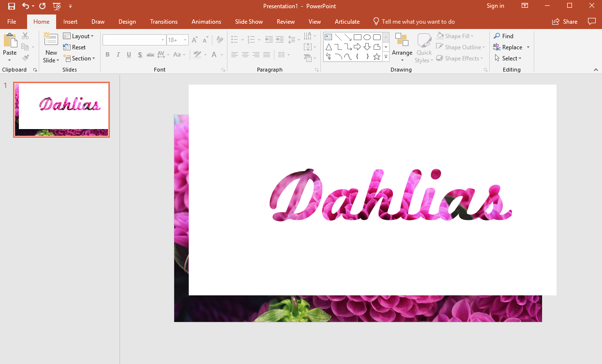Switch to the Design tab

127,22
